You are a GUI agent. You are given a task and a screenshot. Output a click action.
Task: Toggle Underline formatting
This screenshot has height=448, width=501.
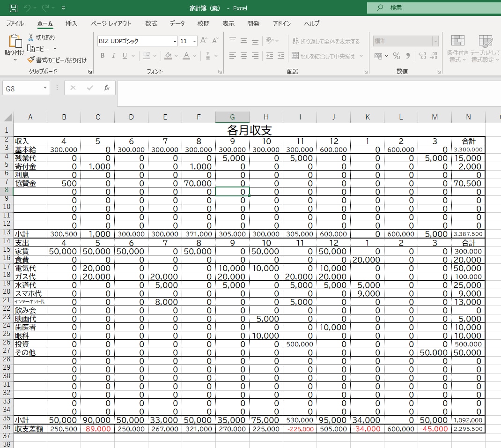tap(125, 56)
